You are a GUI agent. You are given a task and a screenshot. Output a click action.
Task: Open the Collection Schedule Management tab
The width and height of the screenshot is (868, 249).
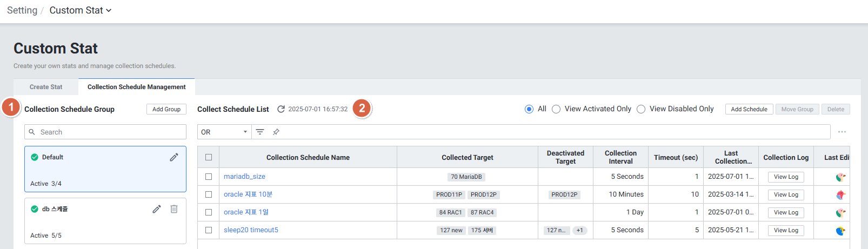[x=136, y=87]
